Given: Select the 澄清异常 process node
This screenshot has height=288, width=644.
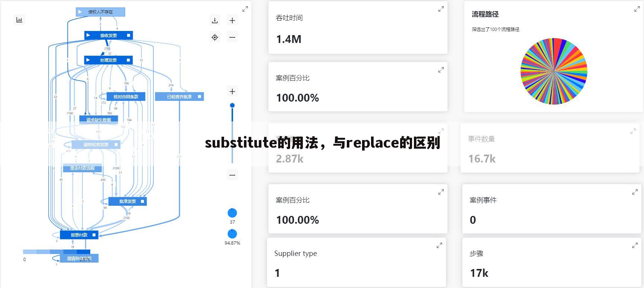Looking at the screenshot, I should pos(79,258).
